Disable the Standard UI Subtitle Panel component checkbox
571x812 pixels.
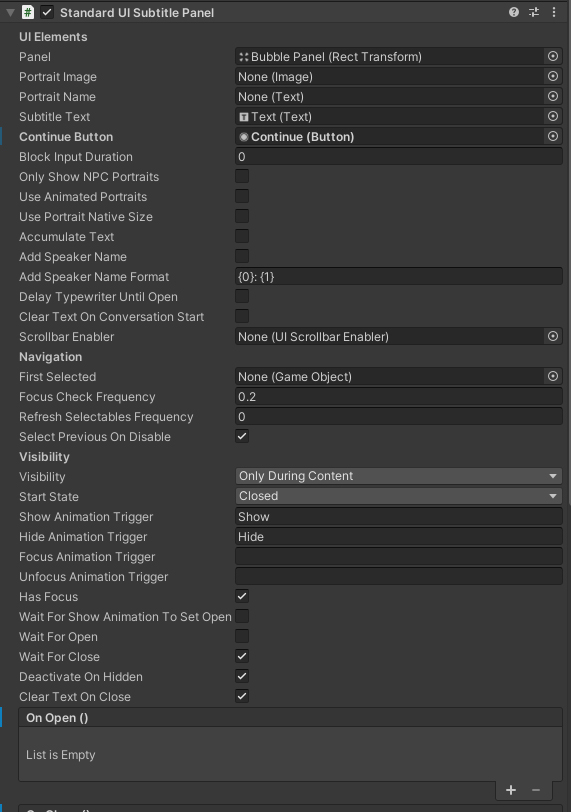tap(47, 12)
